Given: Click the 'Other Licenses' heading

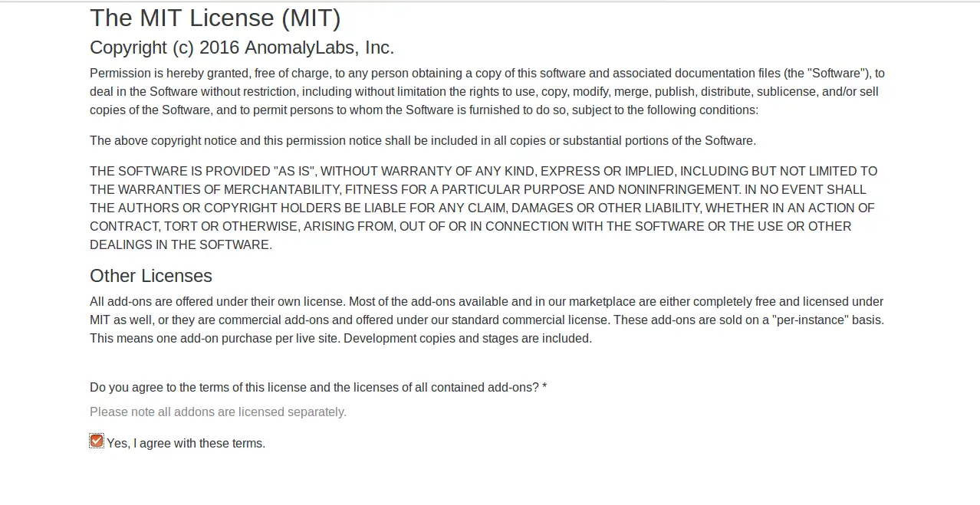Looking at the screenshot, I should (x=151, y=276).
